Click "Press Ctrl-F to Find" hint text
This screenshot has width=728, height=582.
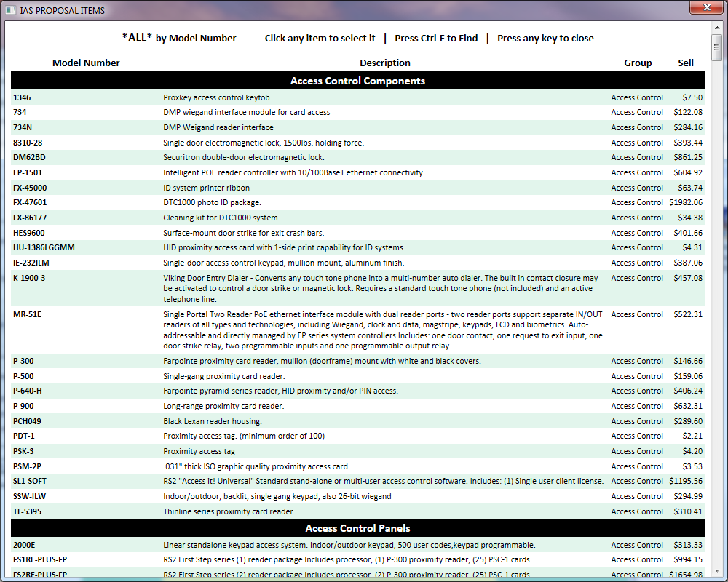point(436,38)
